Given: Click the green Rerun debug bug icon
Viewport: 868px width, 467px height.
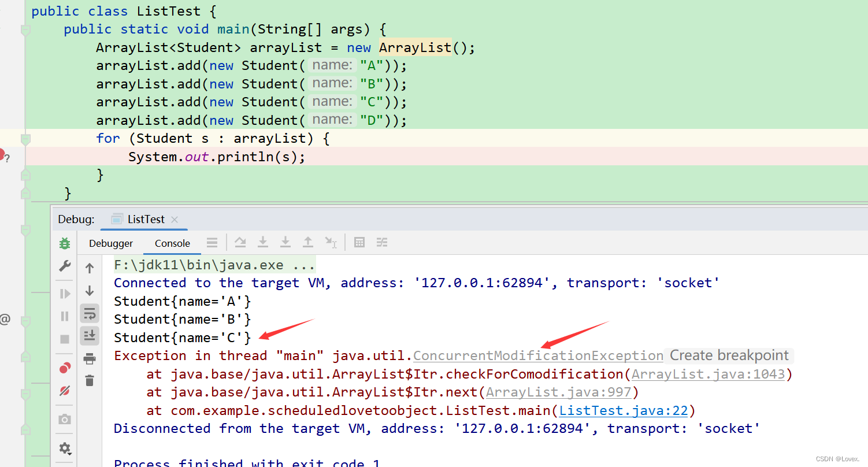Looking at the screenshot, I should point(65,243).
